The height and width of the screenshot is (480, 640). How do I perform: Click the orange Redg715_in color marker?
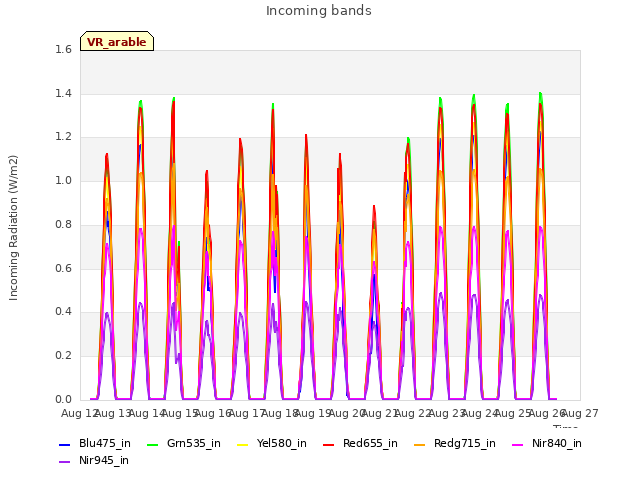pyautogui.click(x=420, y=444)
